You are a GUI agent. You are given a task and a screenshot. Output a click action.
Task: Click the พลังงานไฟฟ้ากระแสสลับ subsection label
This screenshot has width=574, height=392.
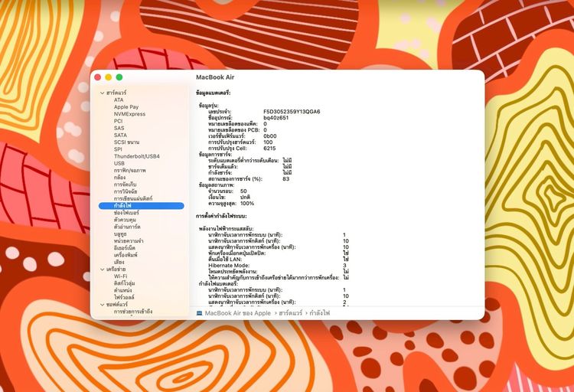[227, 229]
